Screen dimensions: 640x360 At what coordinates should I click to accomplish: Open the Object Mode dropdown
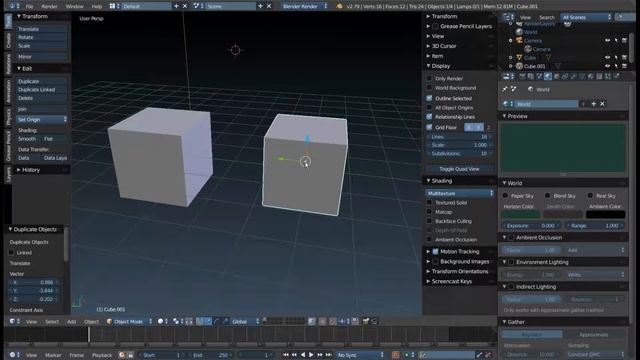[x=129, y=322]
